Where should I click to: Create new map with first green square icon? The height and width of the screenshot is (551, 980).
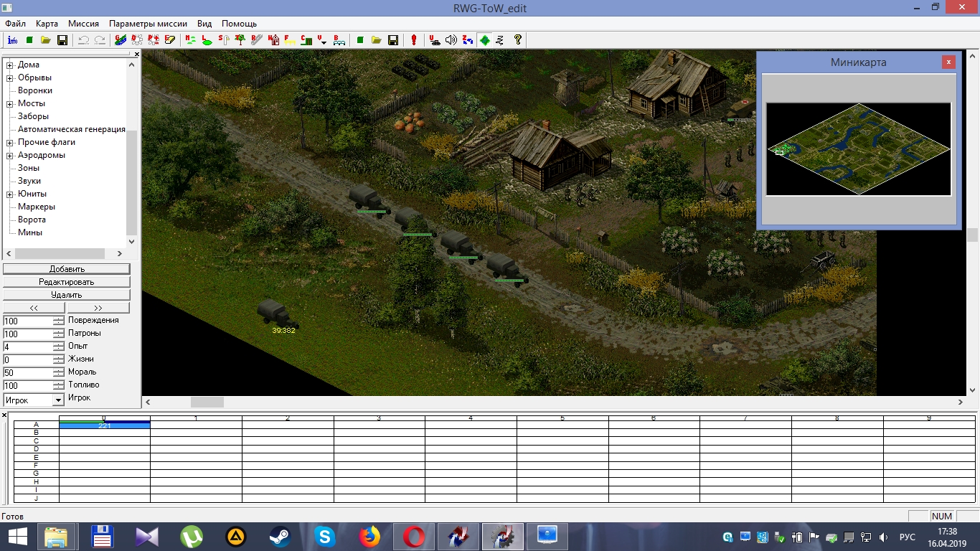(29, 40)
